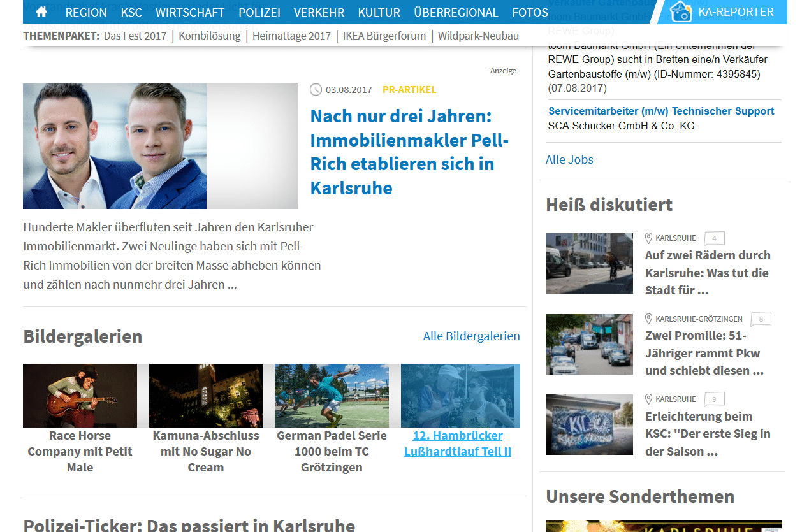The image size is (809, 532).
Task: Select the PR-ARTIKEL label
Action: pyautogui.click(x=409, y=90)
